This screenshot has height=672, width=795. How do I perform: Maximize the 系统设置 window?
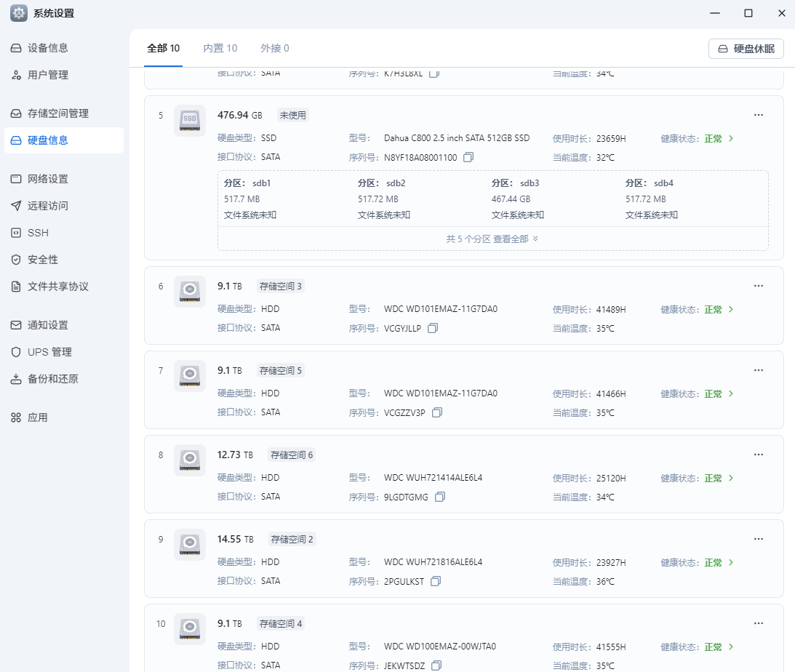748,13
